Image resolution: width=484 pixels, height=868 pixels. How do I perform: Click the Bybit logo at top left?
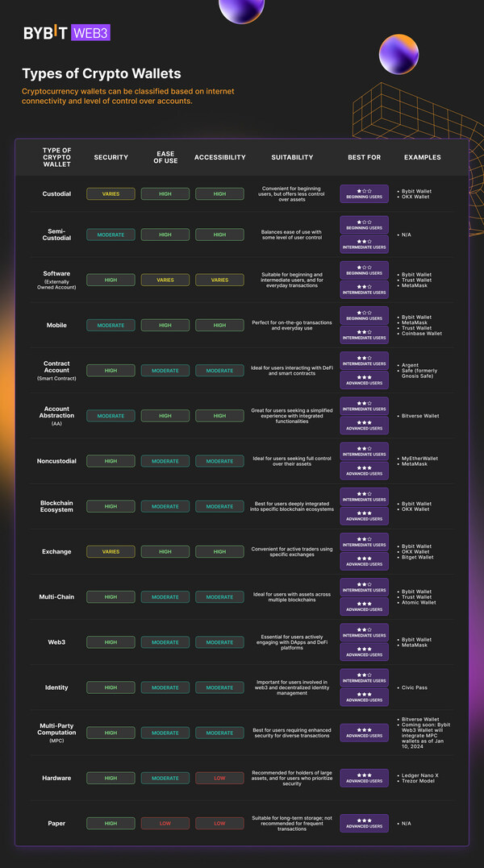[x=46, y=33]
